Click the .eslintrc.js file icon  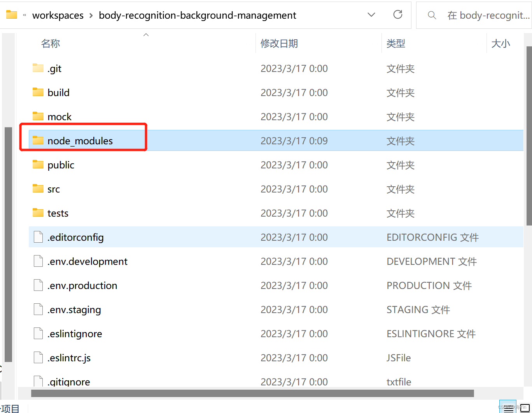pyautogui.click(x=38, y=357)
